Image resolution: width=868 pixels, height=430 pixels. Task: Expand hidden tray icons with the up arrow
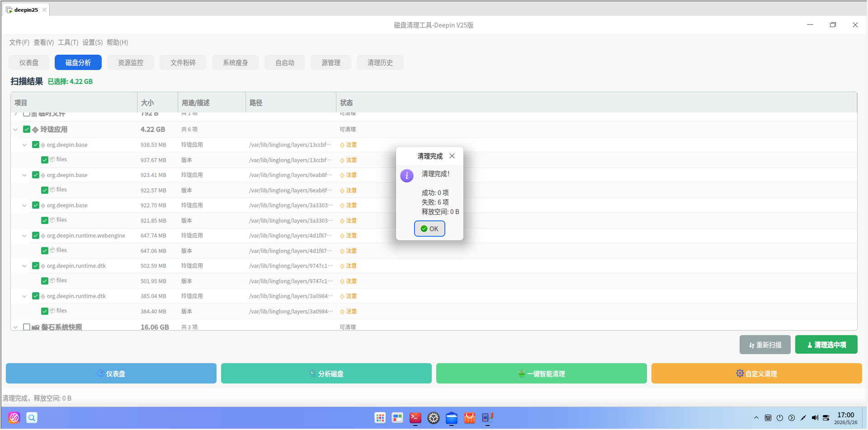click(x=756, y=418)
